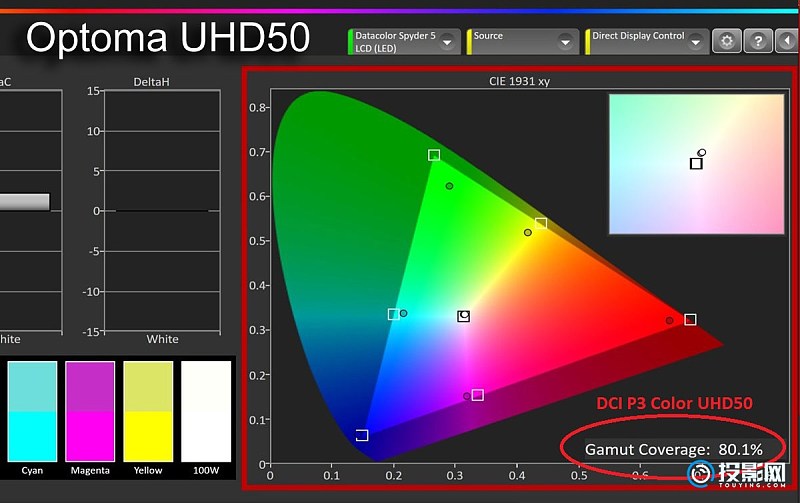
Task: Click the cyan secondary target square on CIE chart
Action: 393,314
